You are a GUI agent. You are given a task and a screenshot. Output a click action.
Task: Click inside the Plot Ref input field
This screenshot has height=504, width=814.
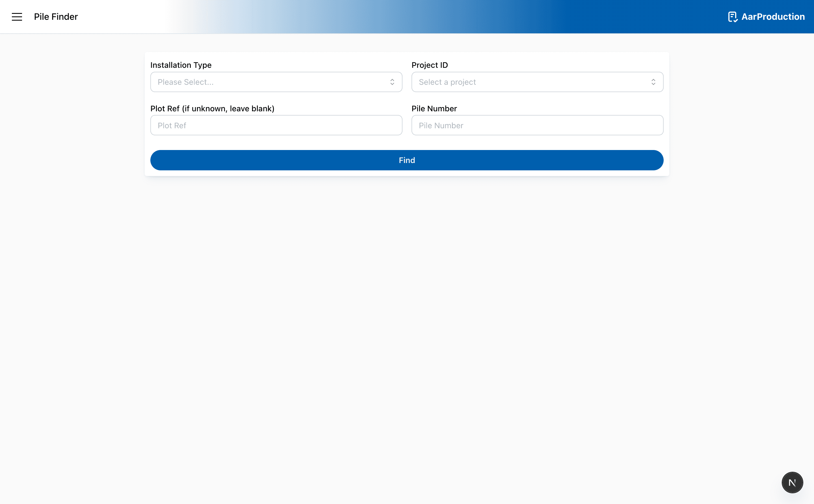tap(276, 125)
